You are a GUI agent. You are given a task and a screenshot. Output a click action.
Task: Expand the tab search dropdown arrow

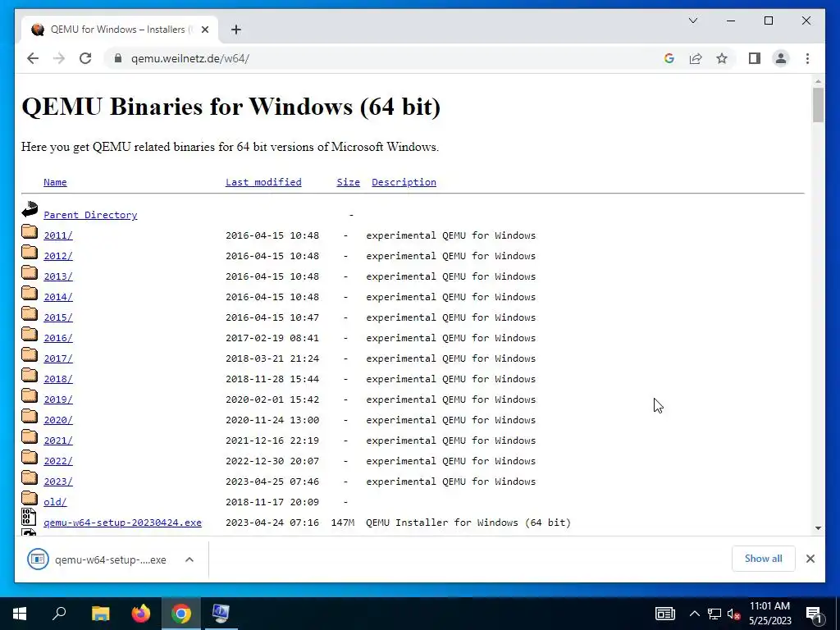(x=692, y=21)
